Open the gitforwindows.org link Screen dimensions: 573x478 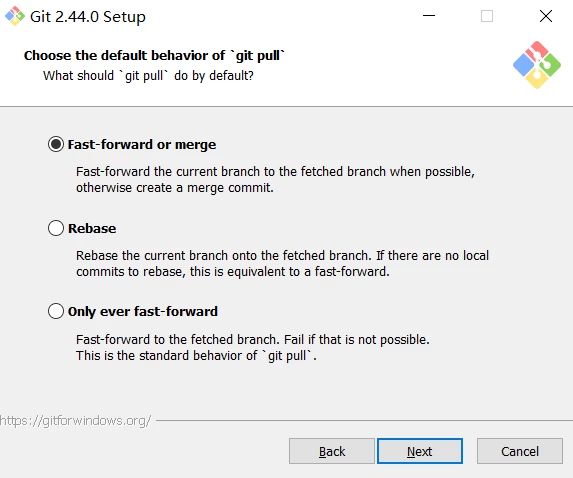pyautogui.click(x=75, y=421)
